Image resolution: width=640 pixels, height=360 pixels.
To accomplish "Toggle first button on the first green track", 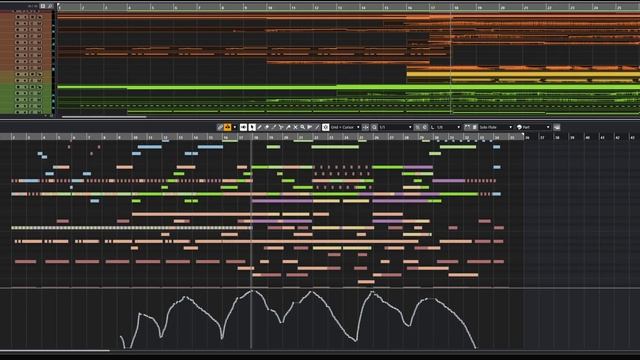I will [18, 87].
